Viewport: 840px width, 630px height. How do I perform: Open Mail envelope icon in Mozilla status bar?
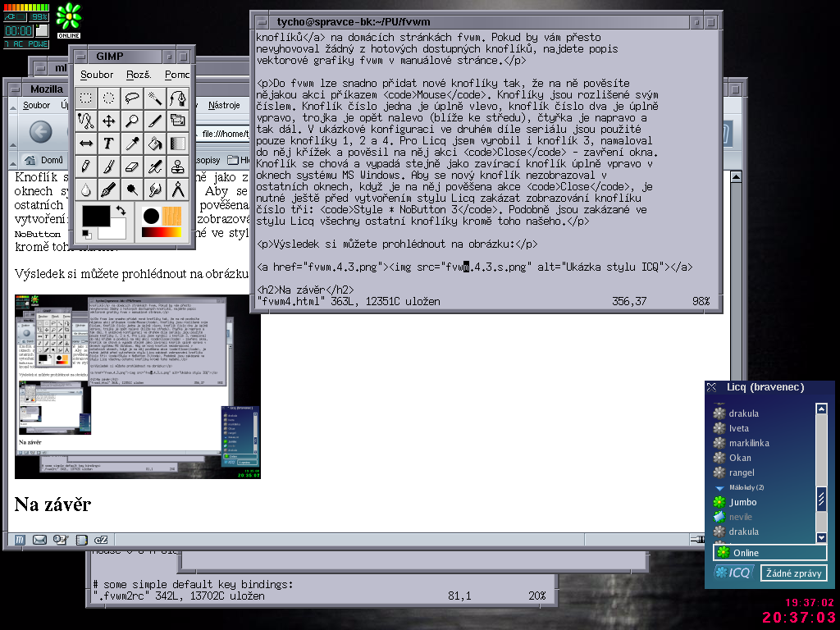(x=39, y=540)
